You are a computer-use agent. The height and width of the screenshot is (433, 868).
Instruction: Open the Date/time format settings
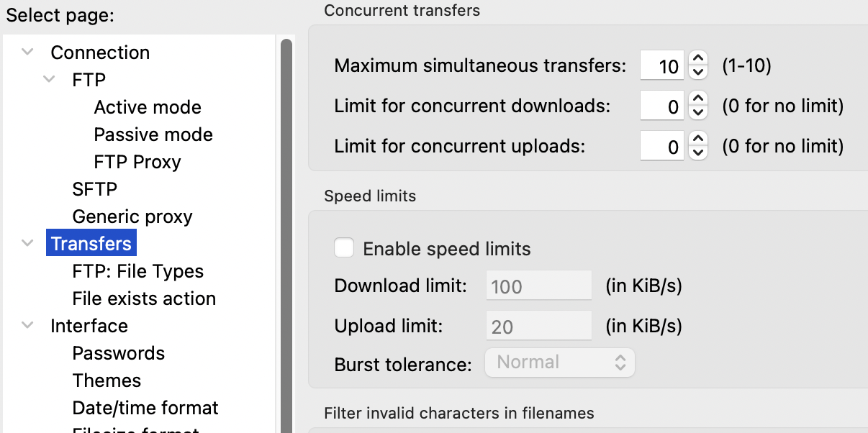click(x=145, y=407)
